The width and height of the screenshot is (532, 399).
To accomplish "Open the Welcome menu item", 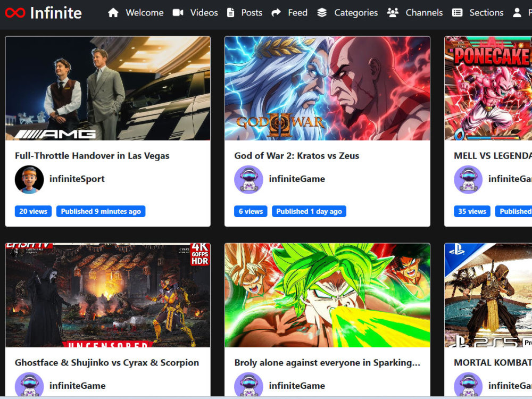I will [x=145, y=13].
